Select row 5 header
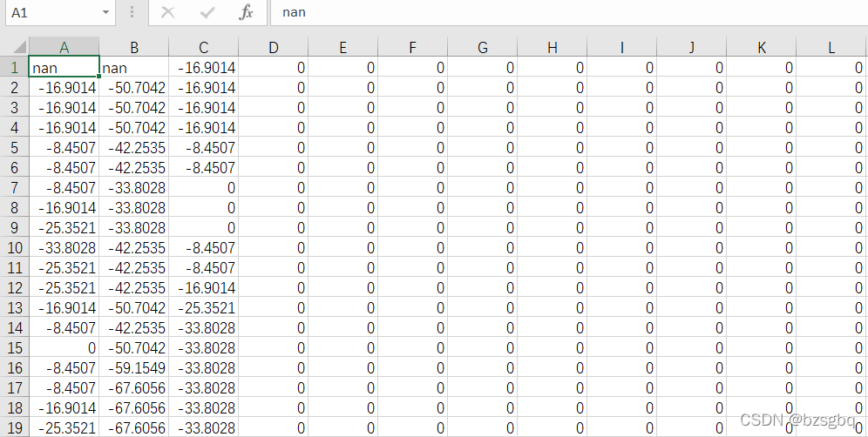Viewport: 868px width, 437px height. 15,147
